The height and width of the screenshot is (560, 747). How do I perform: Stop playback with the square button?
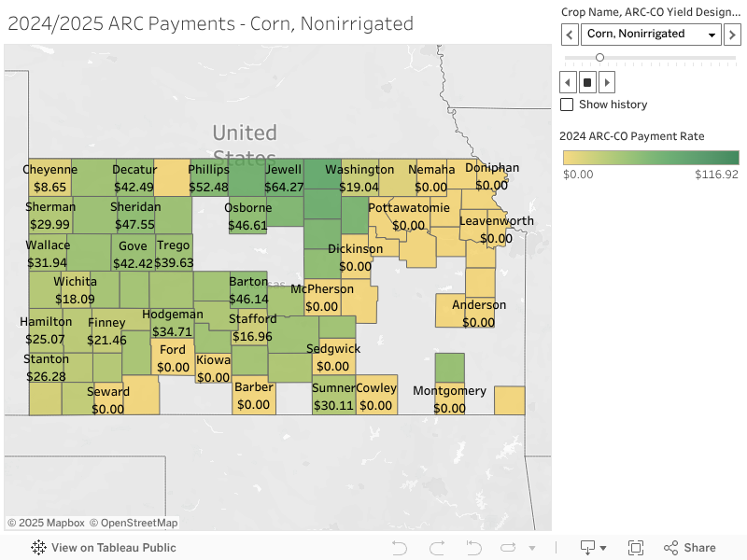(x=587, y=82)
